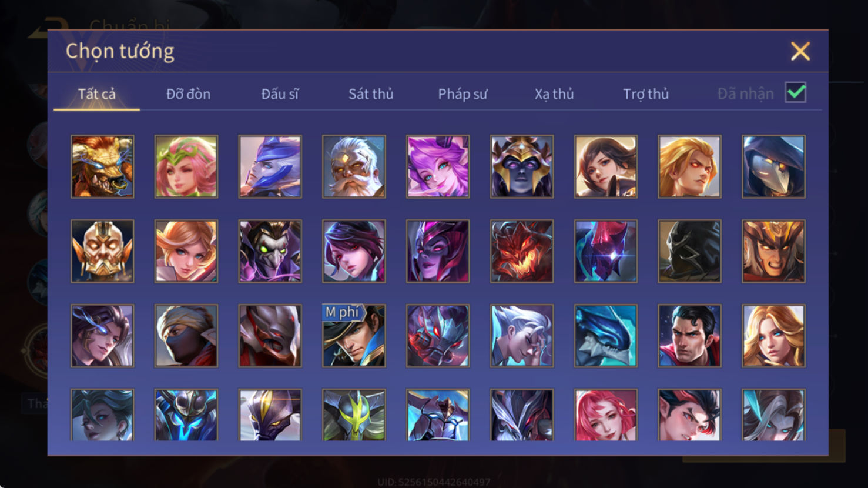Switch to the 'Đỡ đòn' tab
The image size is (868, 488).
click(x=188, y=94)
